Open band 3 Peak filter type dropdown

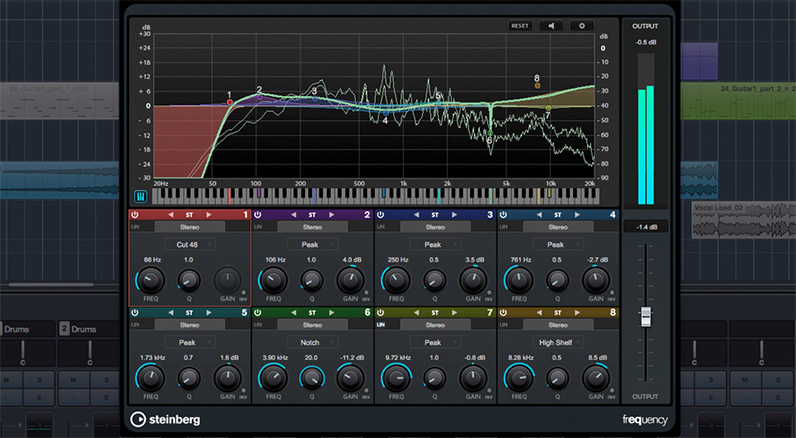435,245
